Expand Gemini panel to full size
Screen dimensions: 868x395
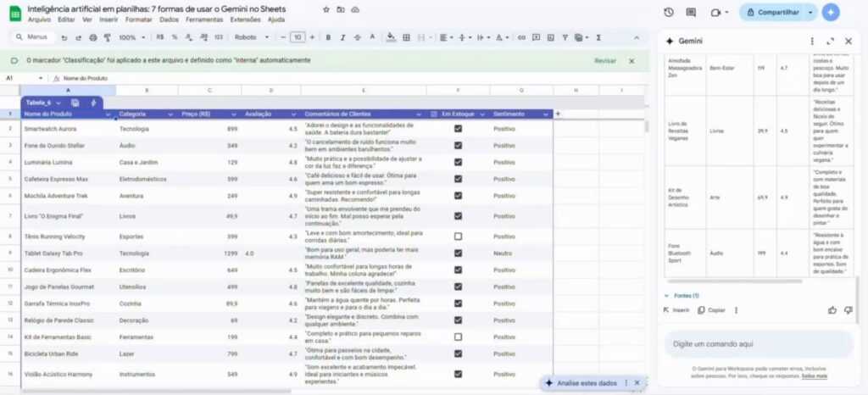830,41
